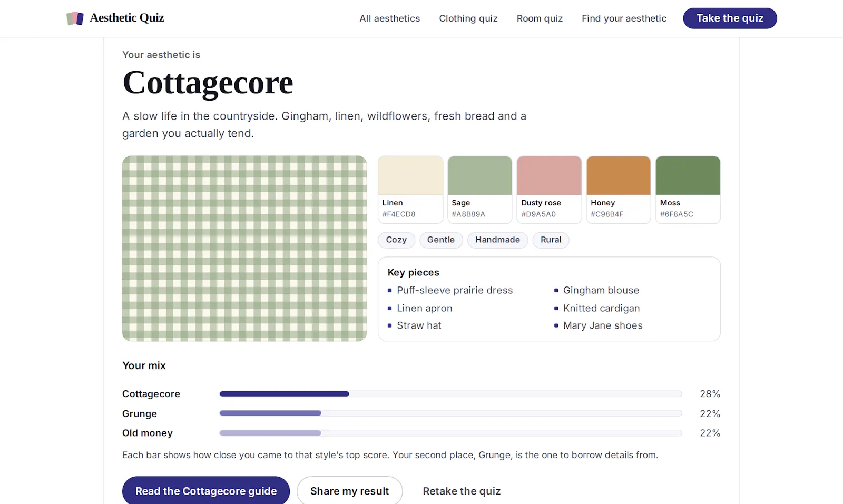This screenshot has width=843, height=504.
Task: Click the Grunge label in Your mix
Action: point(140,414)
